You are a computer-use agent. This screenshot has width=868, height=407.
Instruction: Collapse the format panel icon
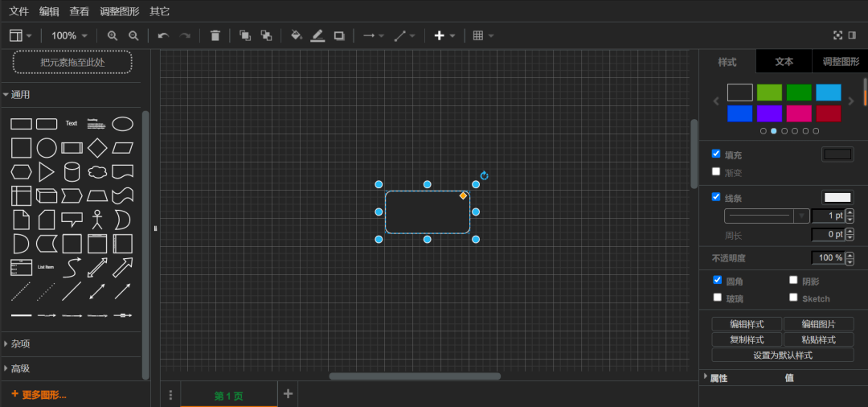coord(853,35)
